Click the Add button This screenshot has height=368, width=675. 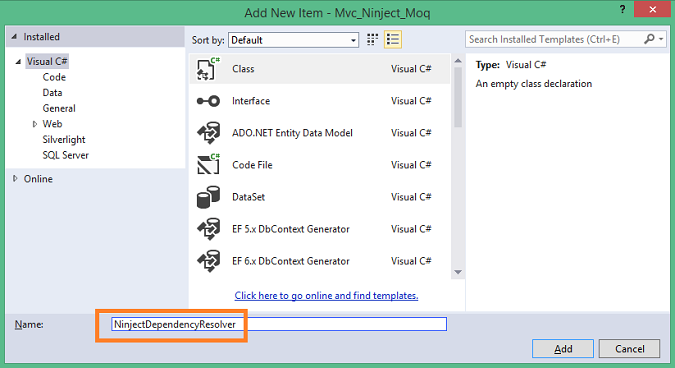563,349
